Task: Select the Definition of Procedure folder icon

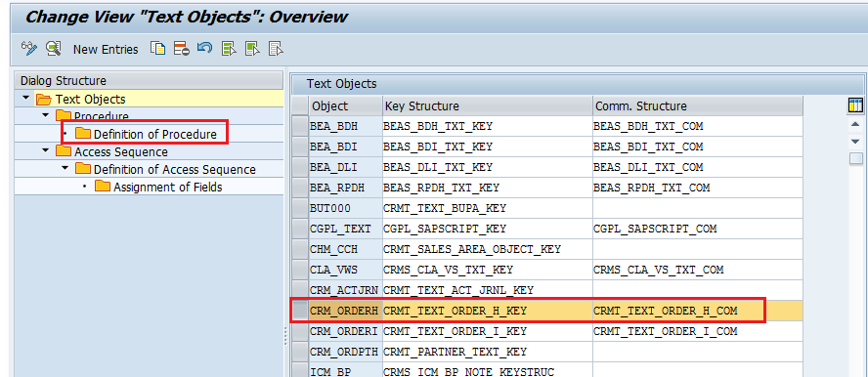Action: point(83,133)
